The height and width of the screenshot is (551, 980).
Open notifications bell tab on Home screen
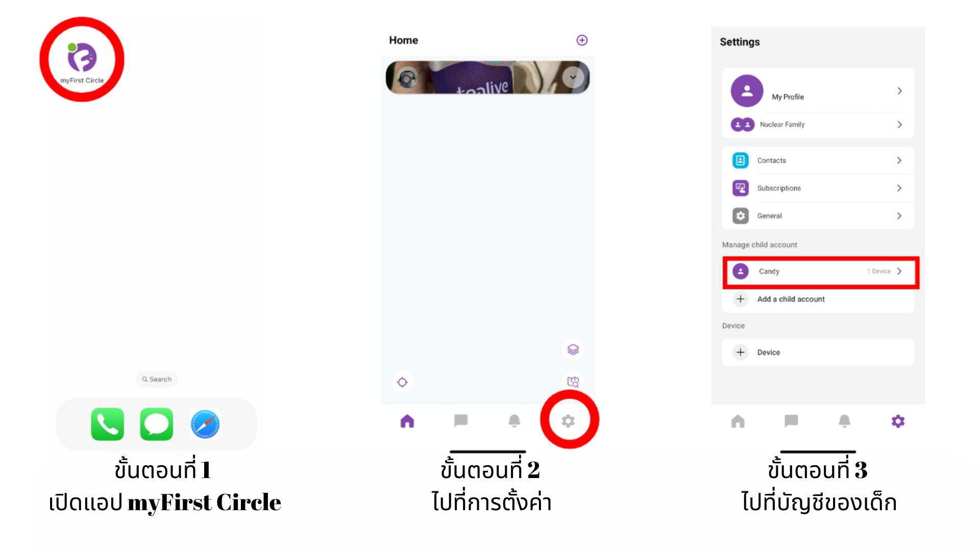[x=514, y=421]
